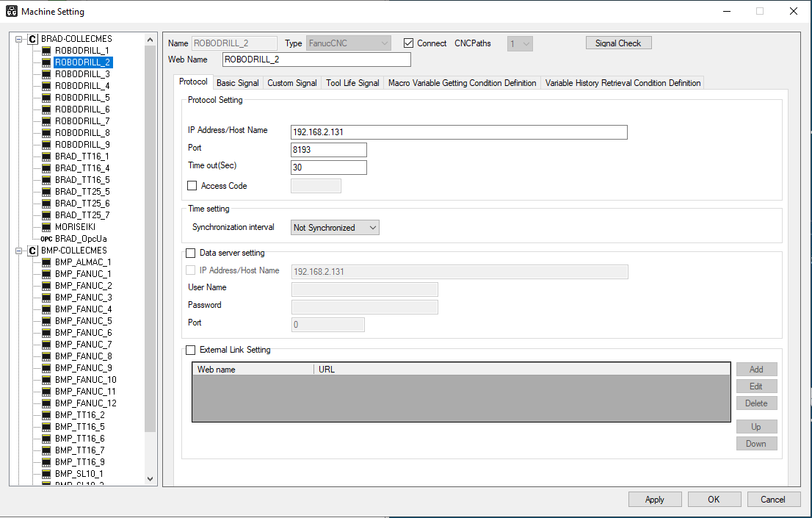Click the Web Name input field
812x518 pixels.
click(317, 60)
